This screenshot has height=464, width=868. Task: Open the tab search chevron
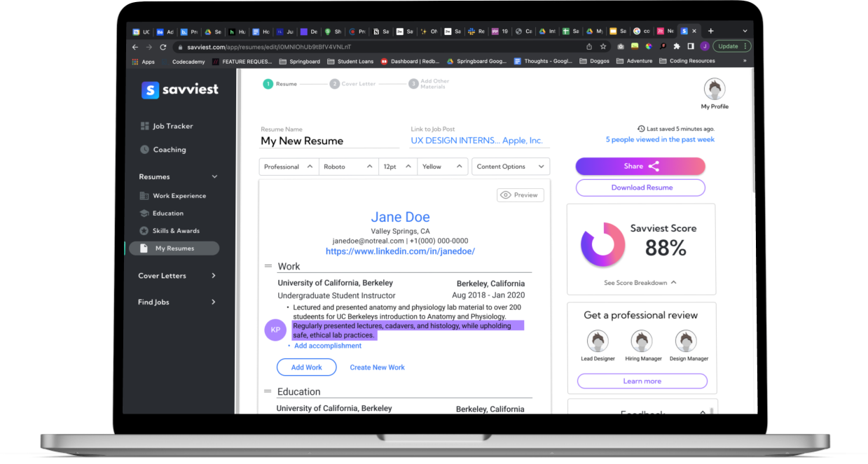tap(745, 31)
